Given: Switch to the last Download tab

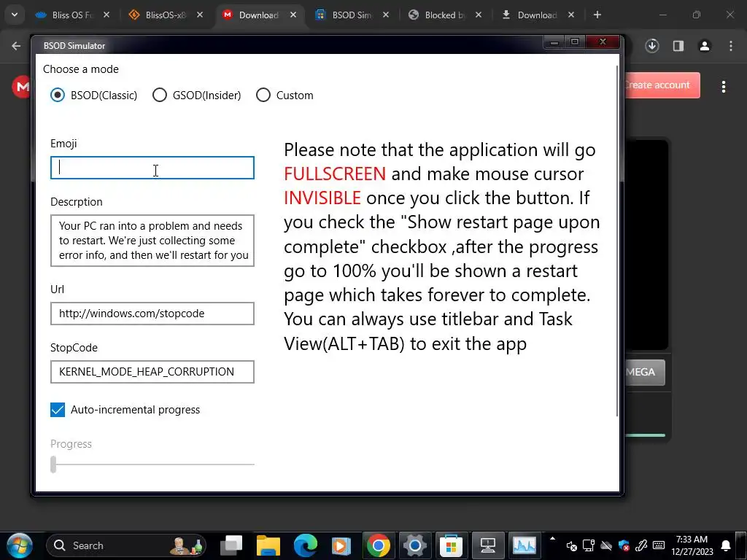Looking at the screenshot, I should click(x=537, y=15).
